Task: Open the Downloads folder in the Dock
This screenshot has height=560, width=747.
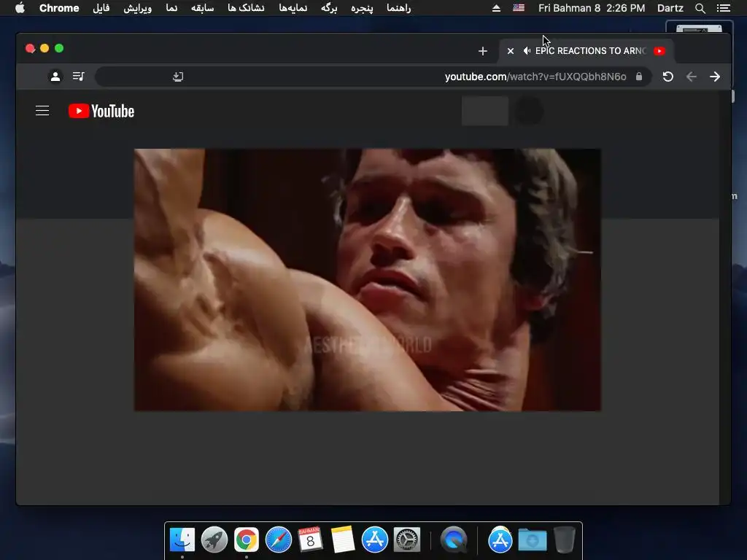Action: coord(532,540)
